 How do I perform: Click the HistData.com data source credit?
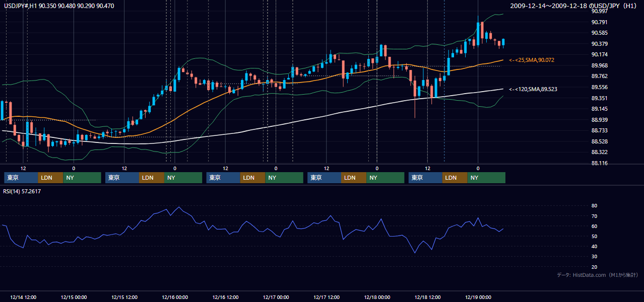click(x=598, y=275)
